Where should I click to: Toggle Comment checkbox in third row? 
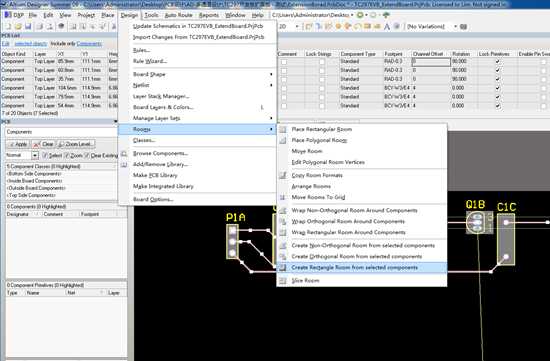click(284, 79)
